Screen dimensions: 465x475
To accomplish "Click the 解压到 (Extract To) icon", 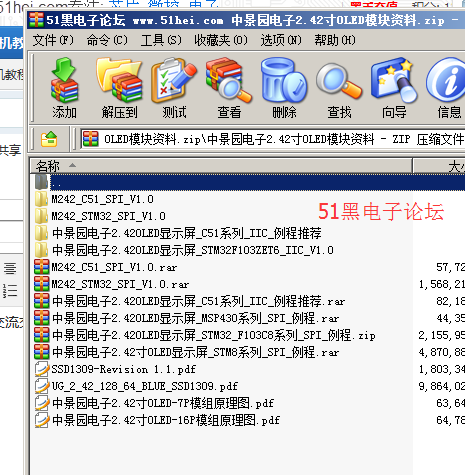I will (x=119, y=88).
